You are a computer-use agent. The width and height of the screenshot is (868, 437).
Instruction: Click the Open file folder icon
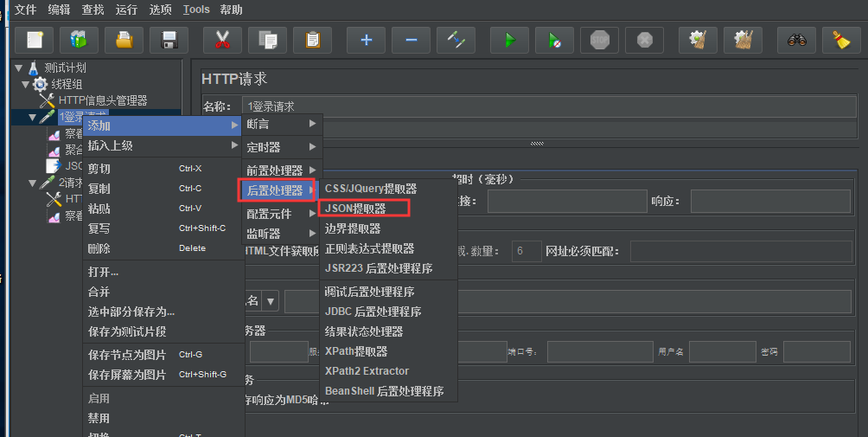124,40
